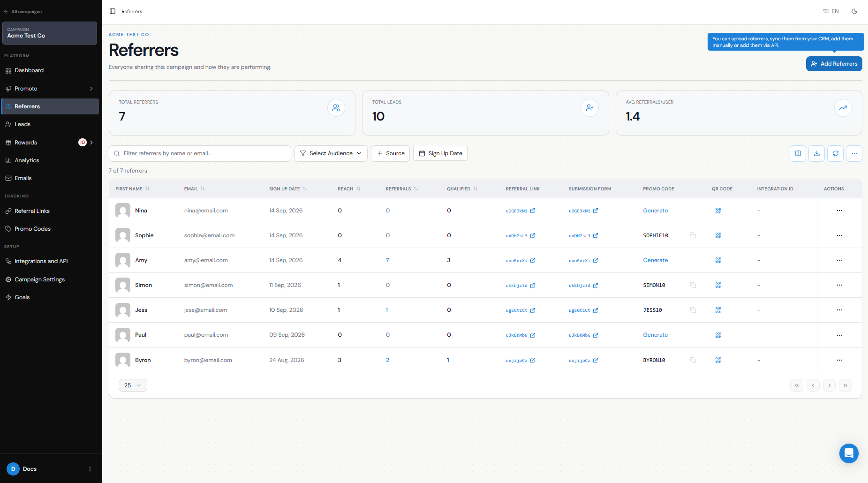Open Byron's referral link uxjijpCz
Screen dimensions: 868x483
pyautogui.click(x=521, y=361)
